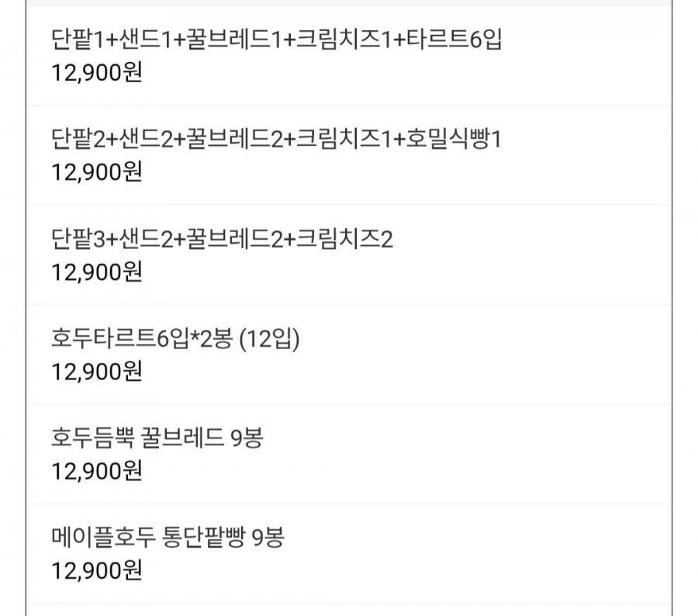Screen dimensions: 698x616
Task: Tap the price under 단팥3+샌드2 combo
Action: (96, 272)
